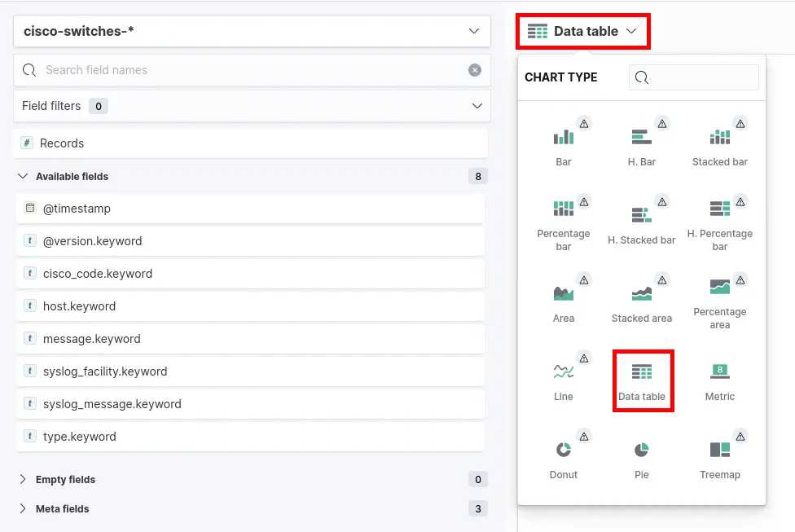
Task: Click the chart type search field
Action: pos(702,77)
